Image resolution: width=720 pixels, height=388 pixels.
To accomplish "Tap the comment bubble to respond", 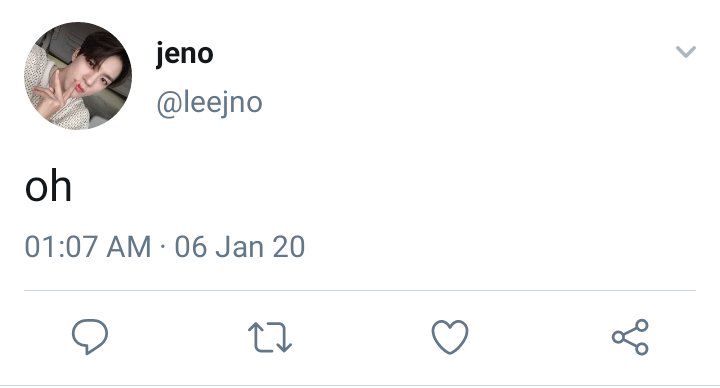I will (x=90, y=336).
